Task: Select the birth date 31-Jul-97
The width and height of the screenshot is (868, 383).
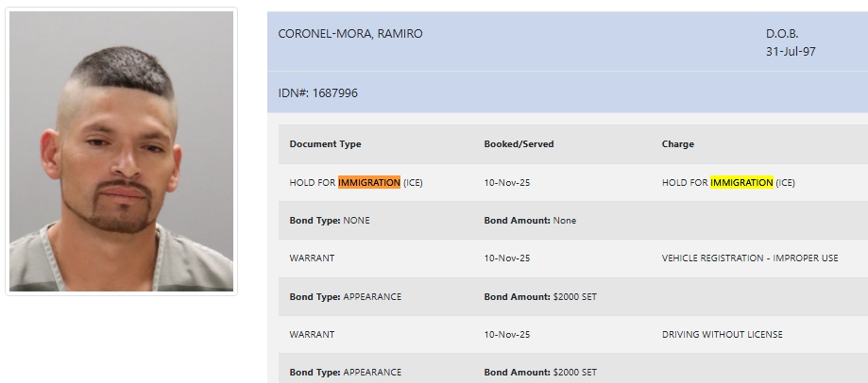Action: pyautogui.click(x=790, y=52)
